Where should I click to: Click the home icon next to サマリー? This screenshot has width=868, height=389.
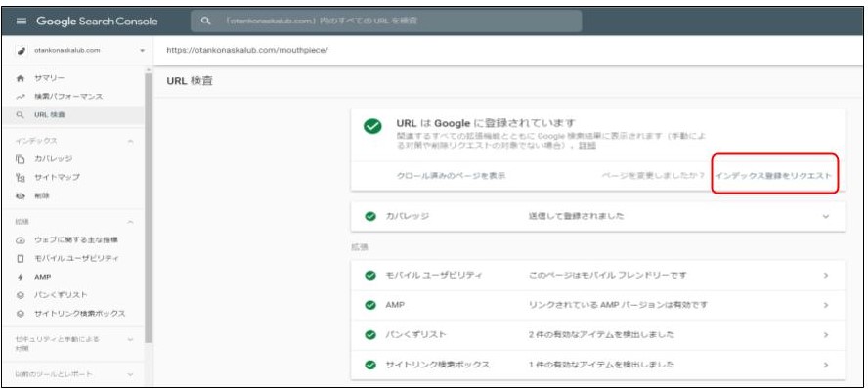coord(21,78)
